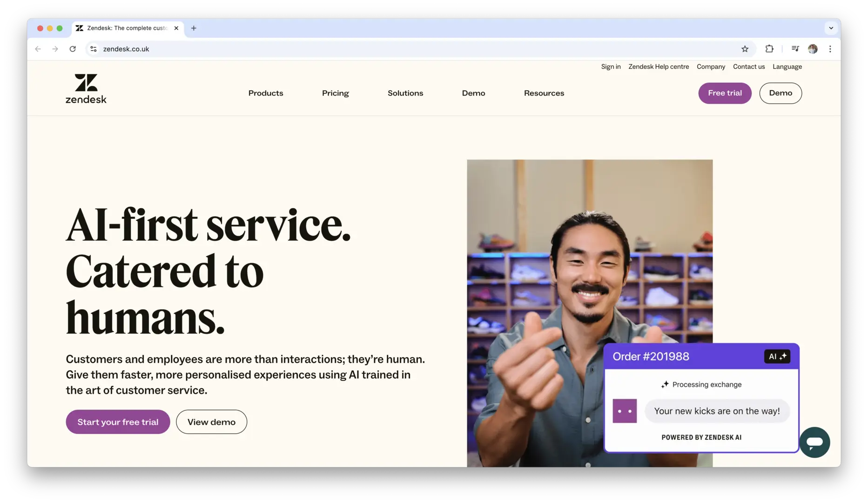Image resolution: width=868 pixels, height=503 pixels.
Task: Click the Zendesk logo in header
Action: [x=86, y=88]
